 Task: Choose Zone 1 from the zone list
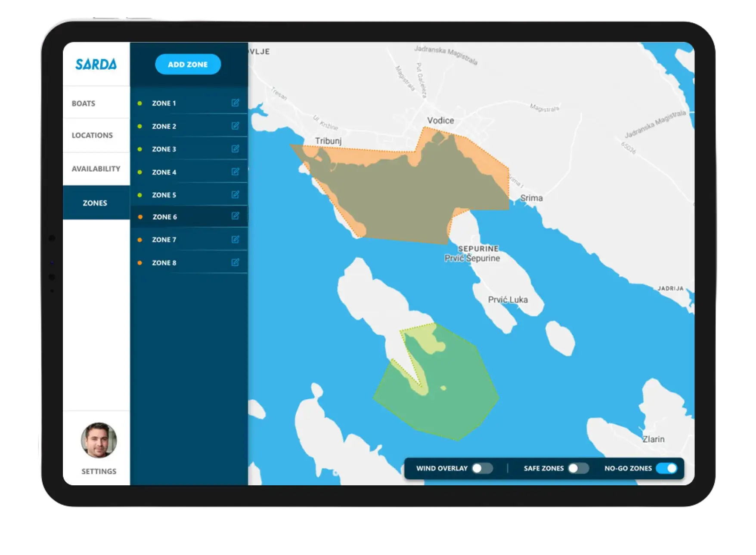(x=164, y=103)
